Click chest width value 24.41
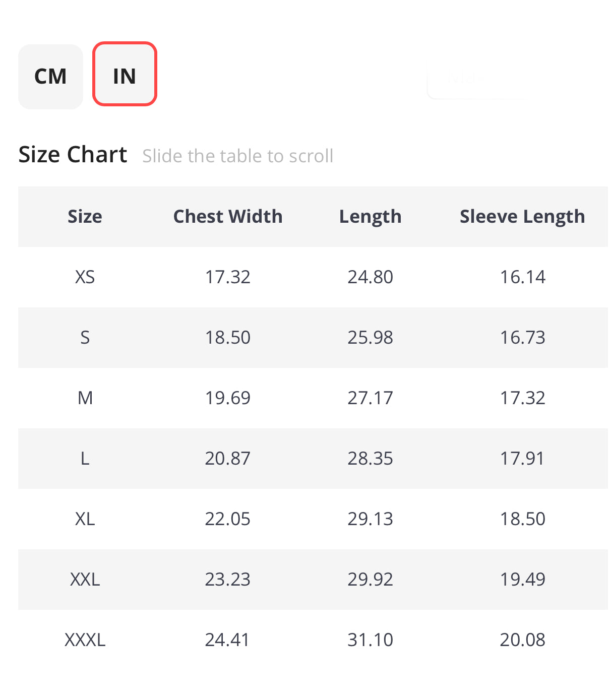612x700 pixels. tap(228, 640)
